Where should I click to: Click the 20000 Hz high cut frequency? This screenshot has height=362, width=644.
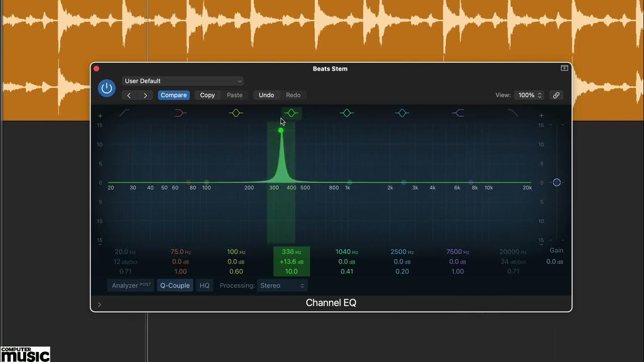[513, 252]
